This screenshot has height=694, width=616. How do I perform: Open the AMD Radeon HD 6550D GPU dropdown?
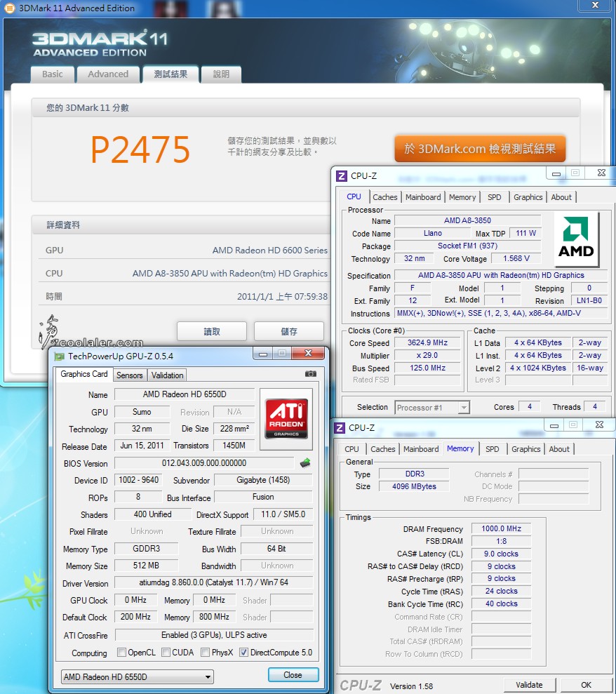point(138,676)
